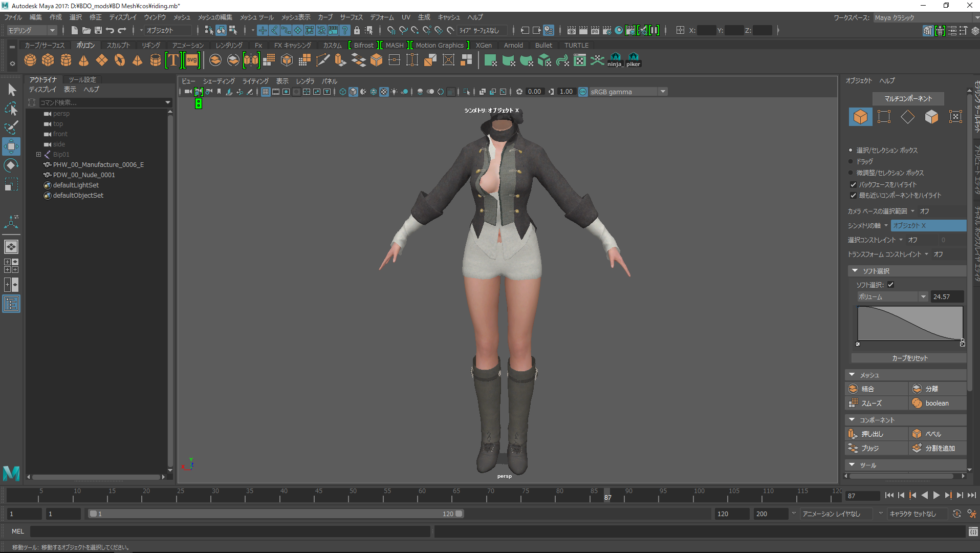Select the Rotate tool in toolbox
The width and height of the screenshot is (980, 553).
pyautogui.click(x=11, y=165)
